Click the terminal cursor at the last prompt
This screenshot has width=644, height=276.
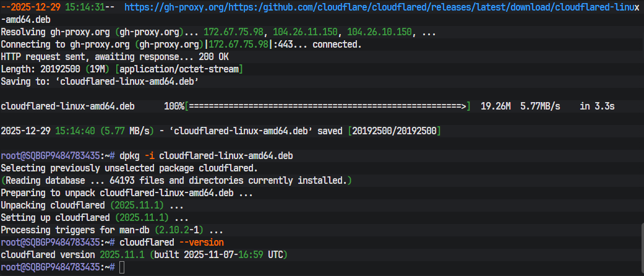pos(122,267)
